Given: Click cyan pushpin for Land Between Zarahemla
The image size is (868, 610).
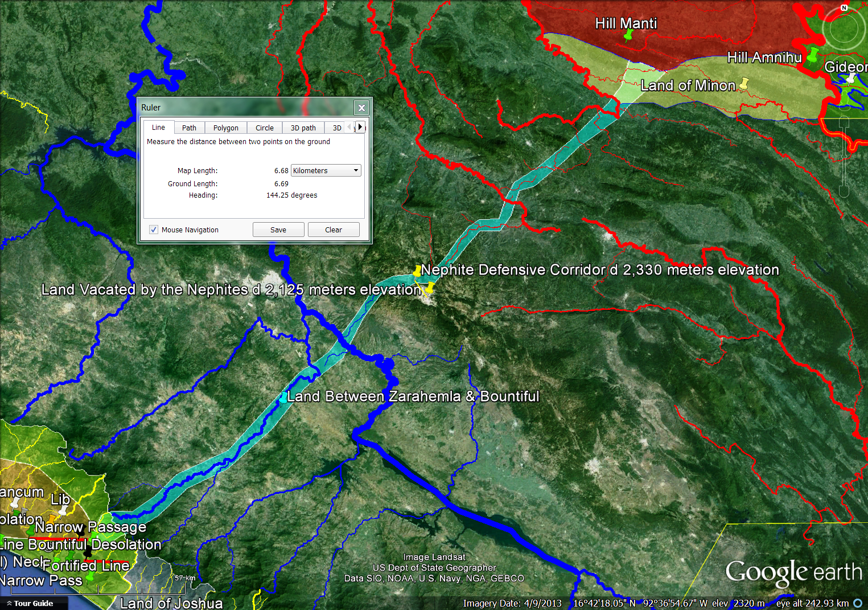Looking at the screenshot, I should [283, 398].
